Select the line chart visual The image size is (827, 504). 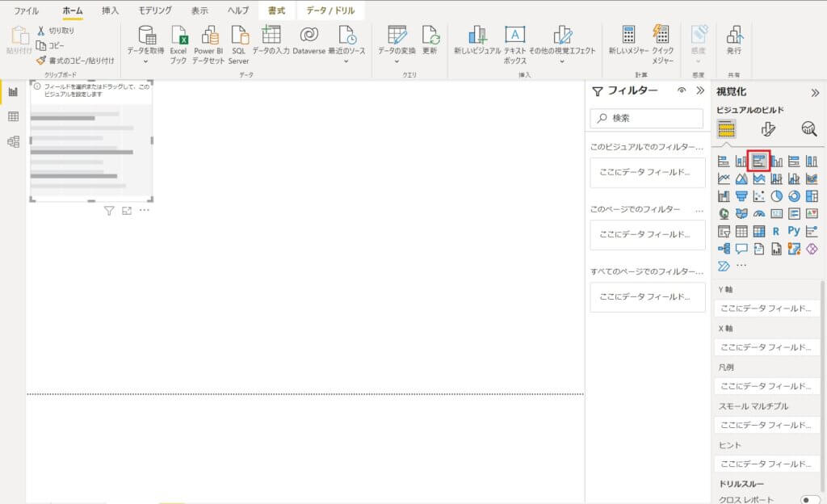[724, 178]
